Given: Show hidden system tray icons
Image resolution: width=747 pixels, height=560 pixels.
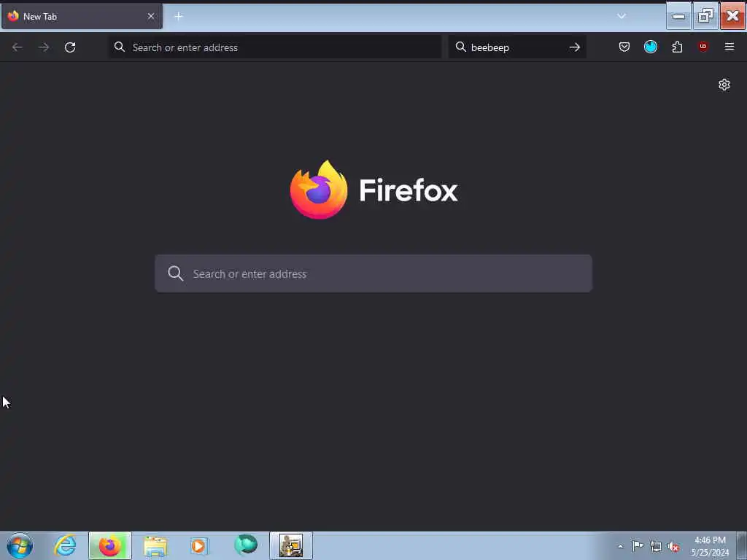Looking at the screenshot, I should click(620, 546).
